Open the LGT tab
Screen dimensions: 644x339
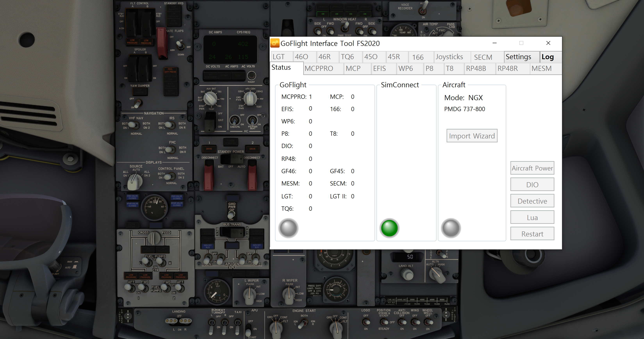[282, 57]
